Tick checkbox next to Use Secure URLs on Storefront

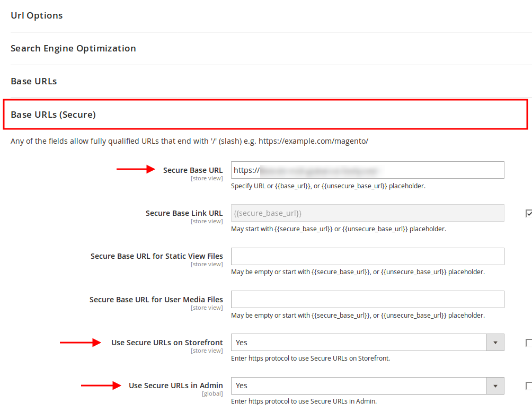point(528,343)
